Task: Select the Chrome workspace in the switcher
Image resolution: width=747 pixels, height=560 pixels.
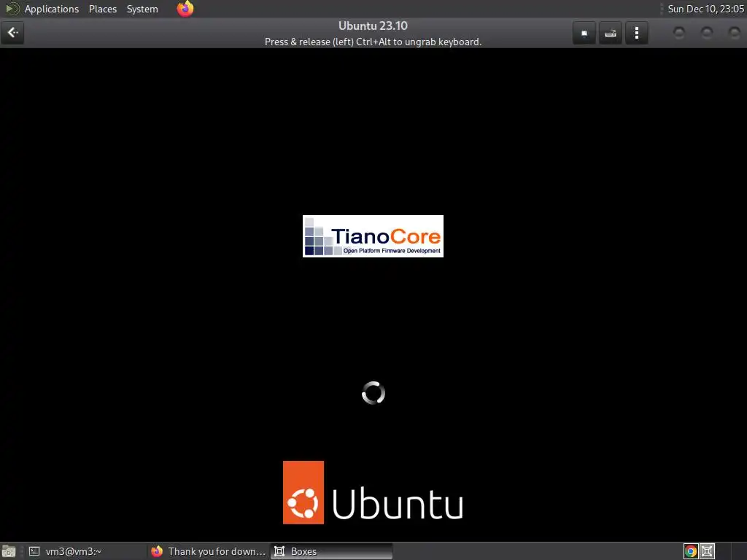Action: (691, 551)
